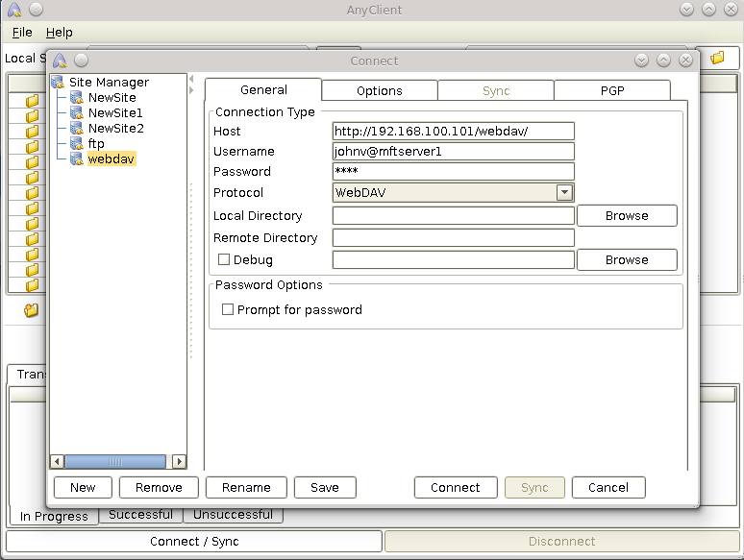The height and width of the screenshot is (560, 744).
Task: Open the Protocol dropdown
Action: (x=564, y=192)
